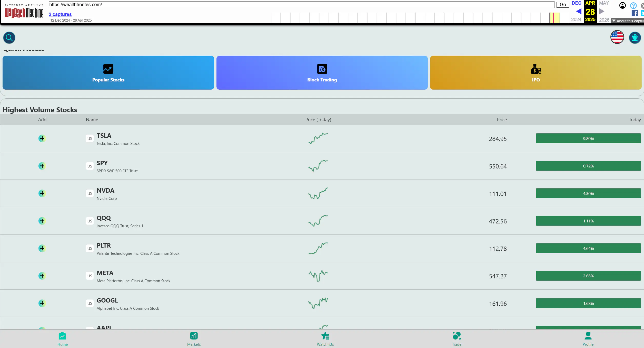Open the Wayback help question icon
This screenshot has width=644, height=348.
[x=633, y=5]
